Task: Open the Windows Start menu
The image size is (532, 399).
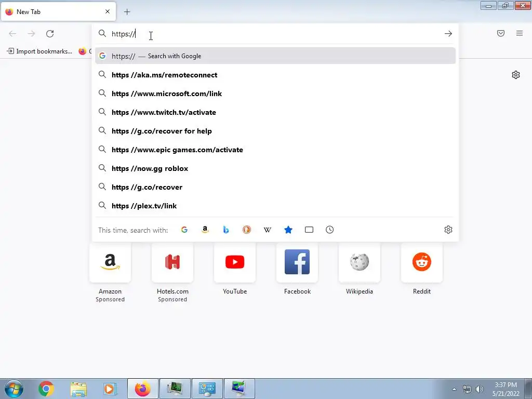Action: 14,389
